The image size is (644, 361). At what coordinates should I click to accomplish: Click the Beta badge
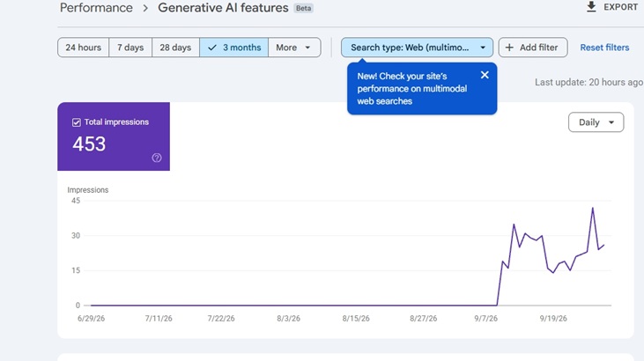[x=304, y=8]
